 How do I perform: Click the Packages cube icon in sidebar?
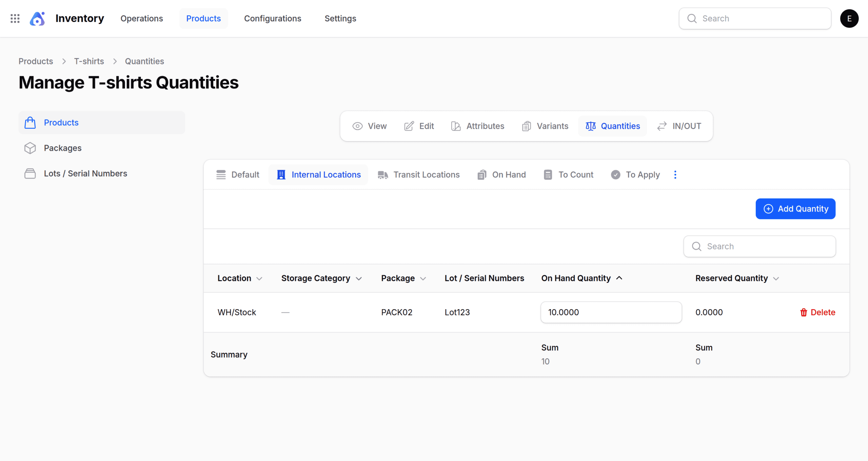coord(30,148)
